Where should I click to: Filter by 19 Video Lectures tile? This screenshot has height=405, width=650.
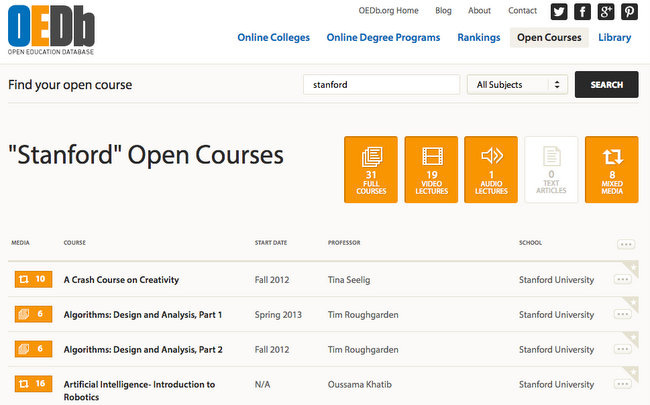click(431, 170)
